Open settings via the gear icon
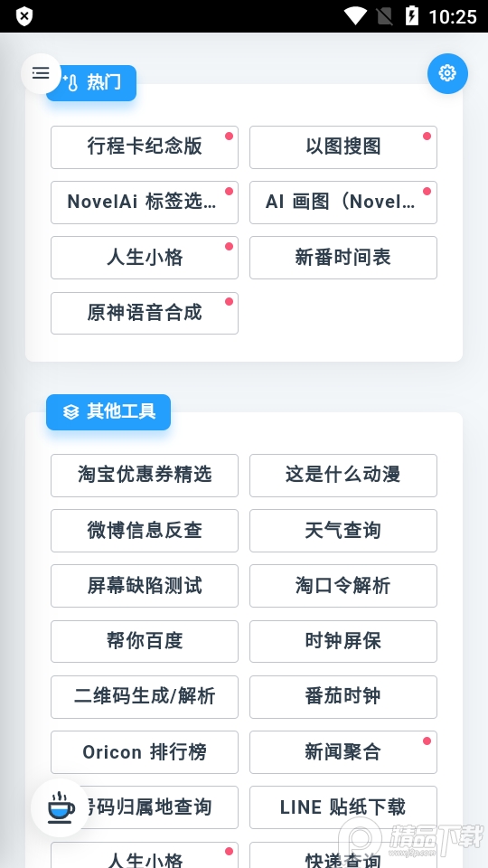Screen dimensions: 488x868 coord(447,73)
